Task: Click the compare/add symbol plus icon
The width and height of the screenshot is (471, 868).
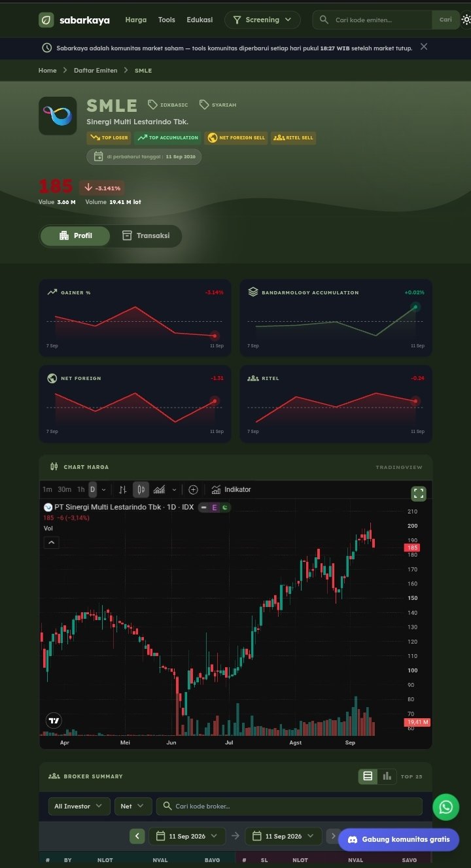Action: point(193,489)
